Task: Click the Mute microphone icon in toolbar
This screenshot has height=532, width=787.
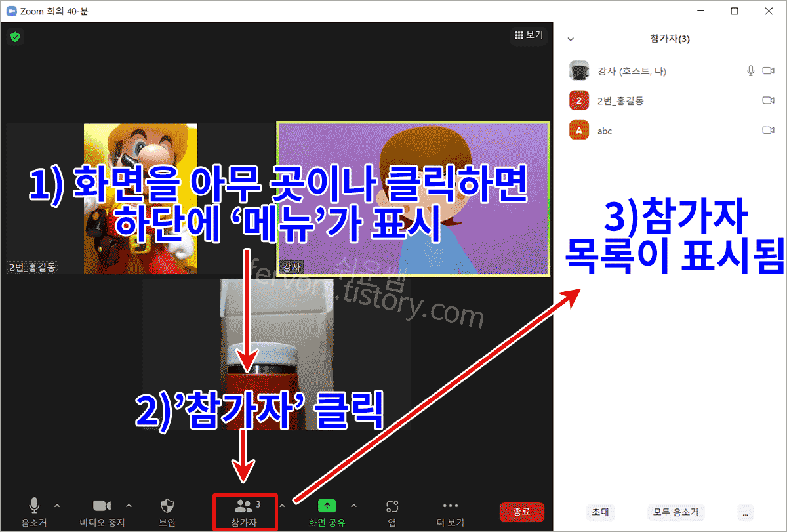Action: (x=34, y=506)
